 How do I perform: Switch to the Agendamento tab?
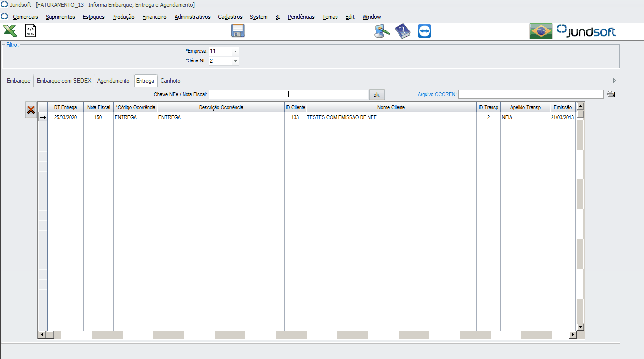coord(114,81)
